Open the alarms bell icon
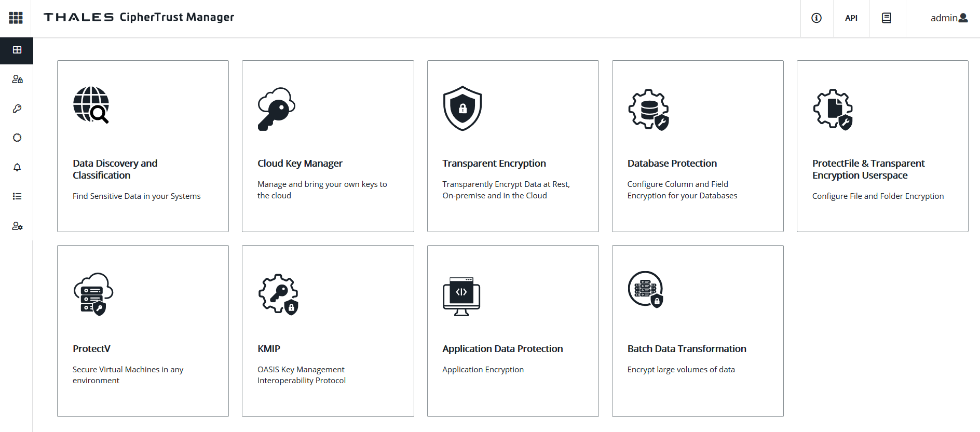 17,167
